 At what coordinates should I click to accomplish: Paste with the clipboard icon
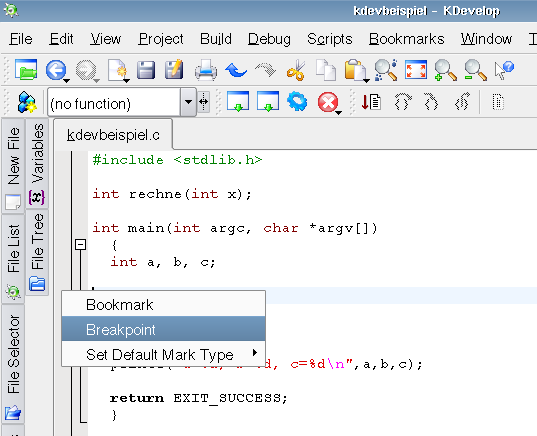tap(355, 70)
